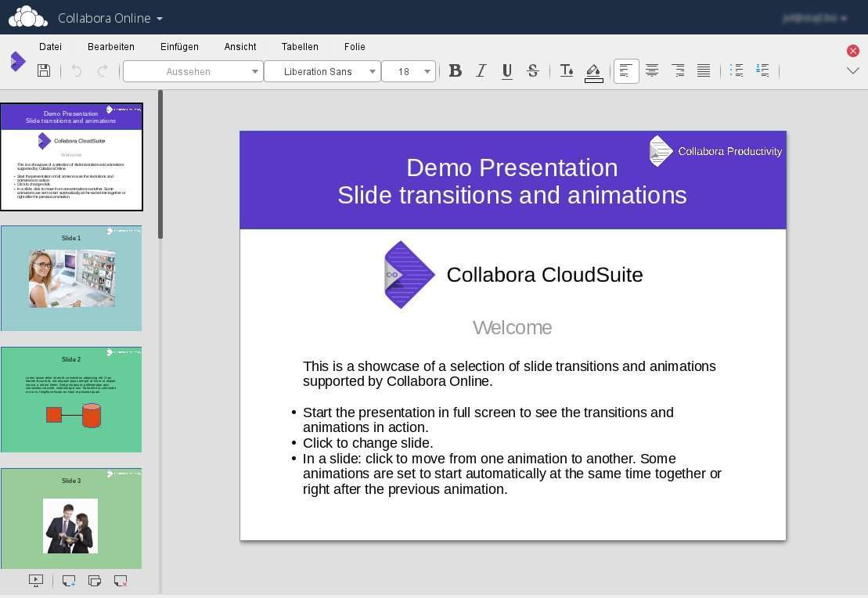Click the Save document icon
Viewport: 868px width, 598px height.
tap(44, 70)
